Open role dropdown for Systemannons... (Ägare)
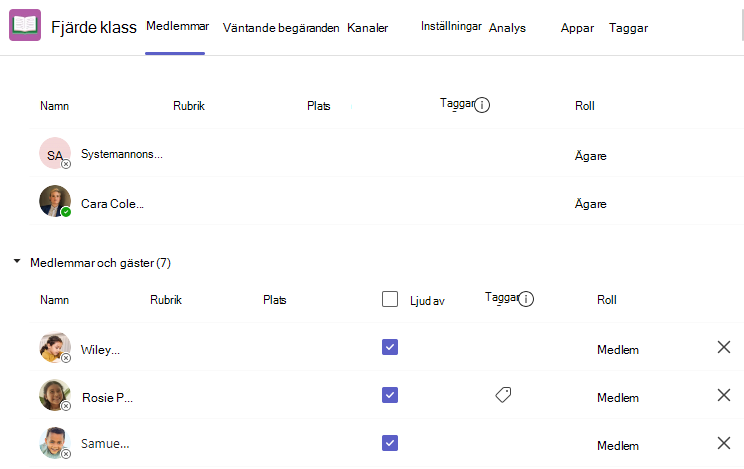This screenshot has height=469, width=744. 591,156
